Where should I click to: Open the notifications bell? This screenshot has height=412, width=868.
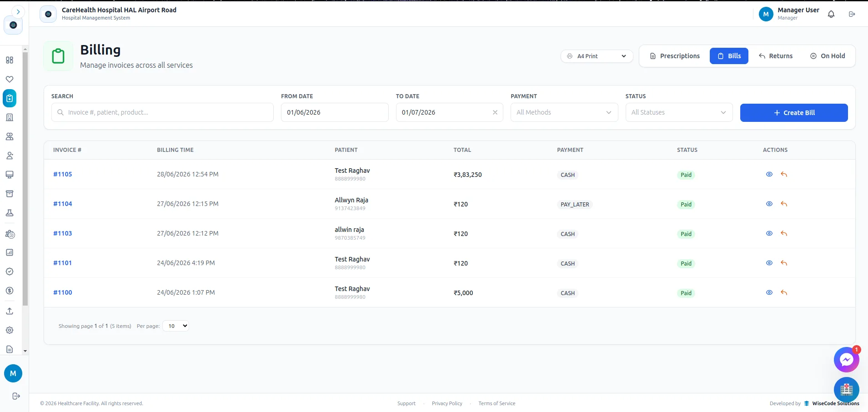coord(831,14)
